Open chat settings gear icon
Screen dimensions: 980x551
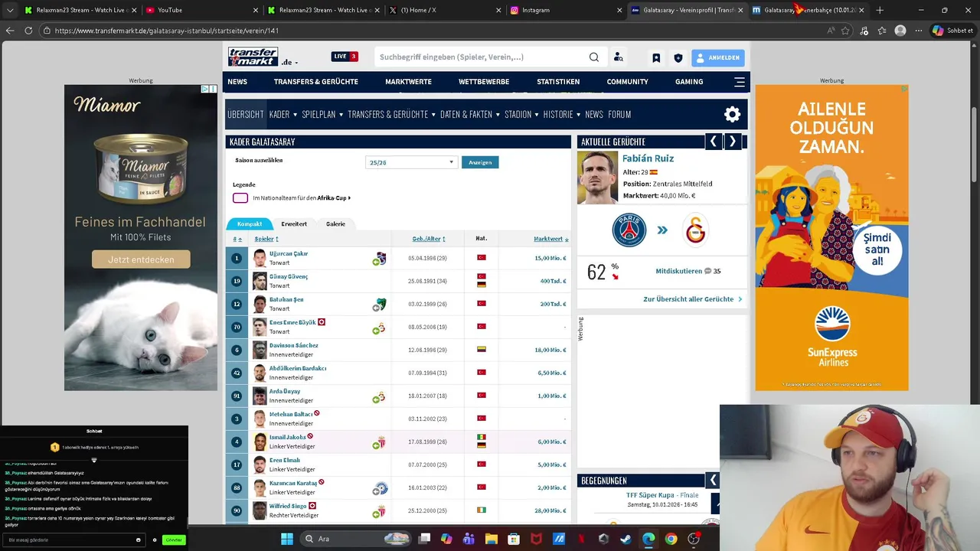(x=155, y=540)
